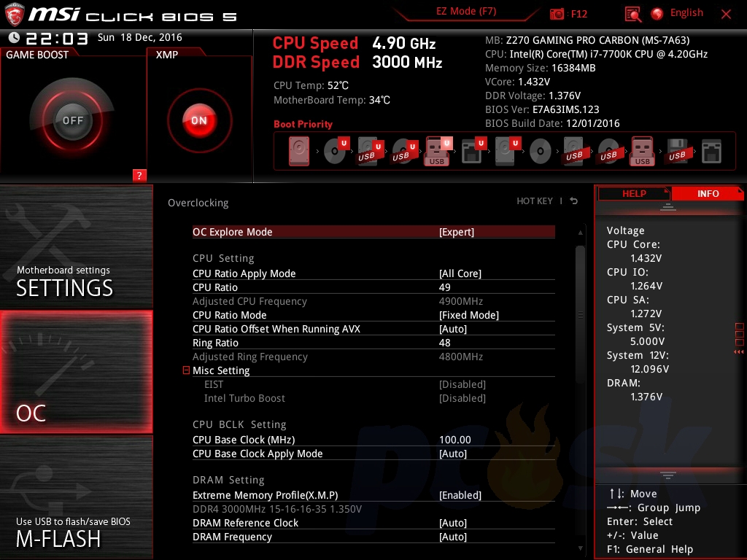This screenshot has width=747, height=560.
Task: Change CPU Ratio Apply Mode [All Core]
Action: point(373,273)
